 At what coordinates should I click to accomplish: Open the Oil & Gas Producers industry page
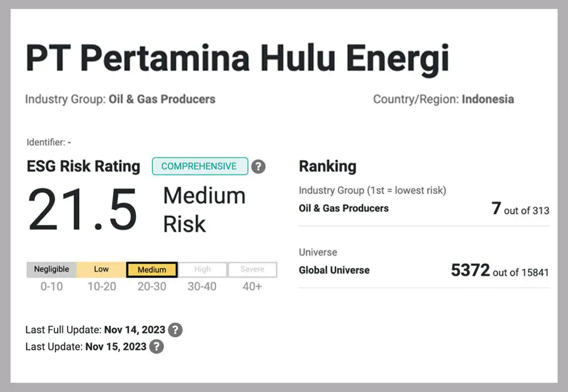coord(343,208)
